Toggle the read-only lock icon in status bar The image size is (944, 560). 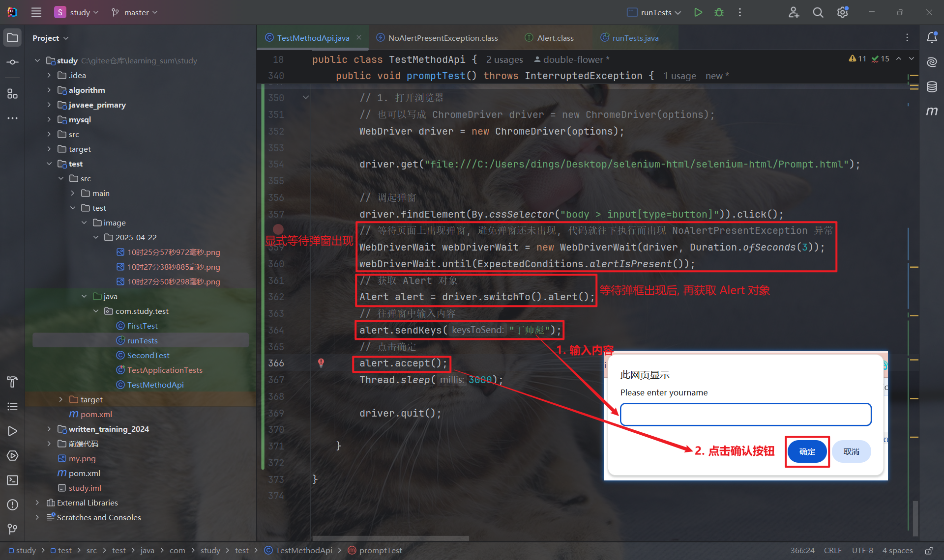929,551
